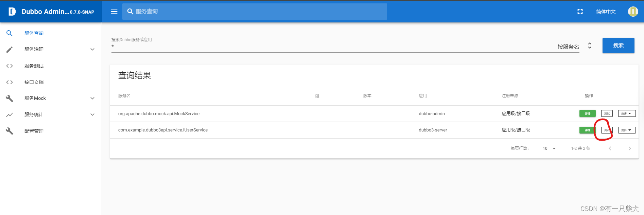Click the chart line icon for 服务统计
This screenshot has height=215, width=644.
point(10,115)
